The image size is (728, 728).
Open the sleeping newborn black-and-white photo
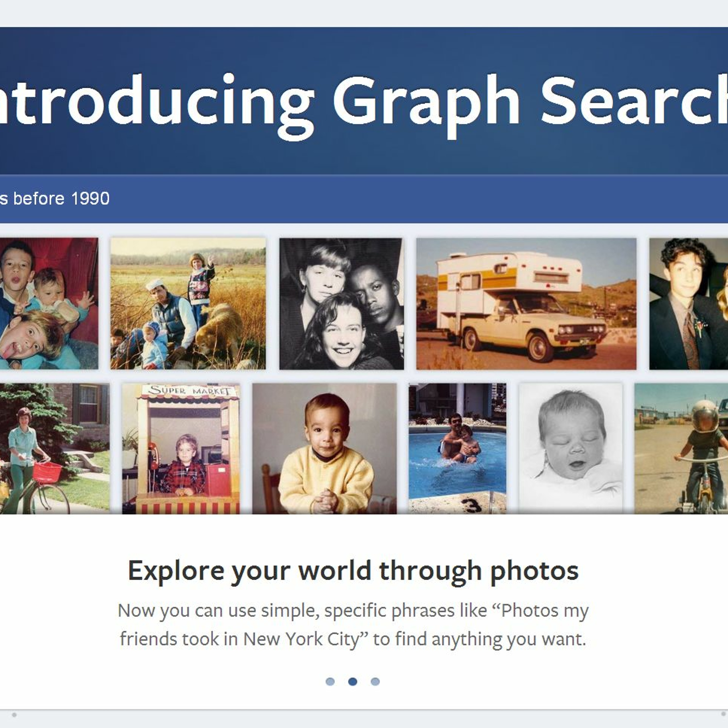click(x=571, y=448)
